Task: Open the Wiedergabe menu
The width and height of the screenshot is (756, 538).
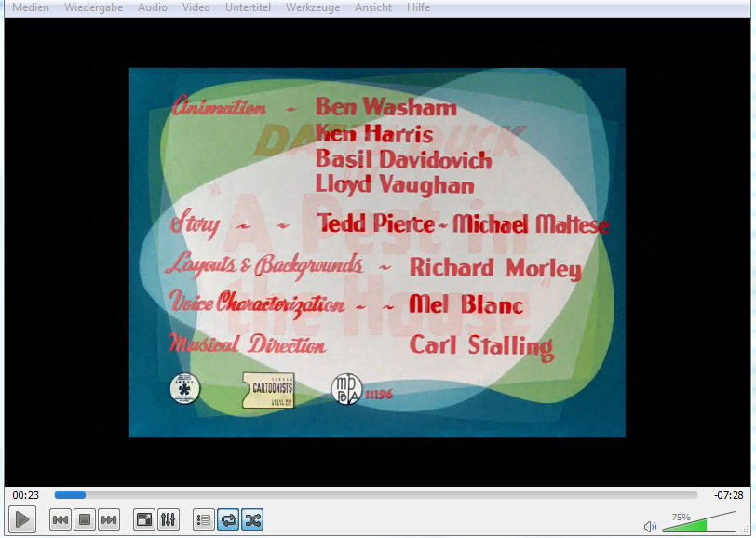Action: 93,7
